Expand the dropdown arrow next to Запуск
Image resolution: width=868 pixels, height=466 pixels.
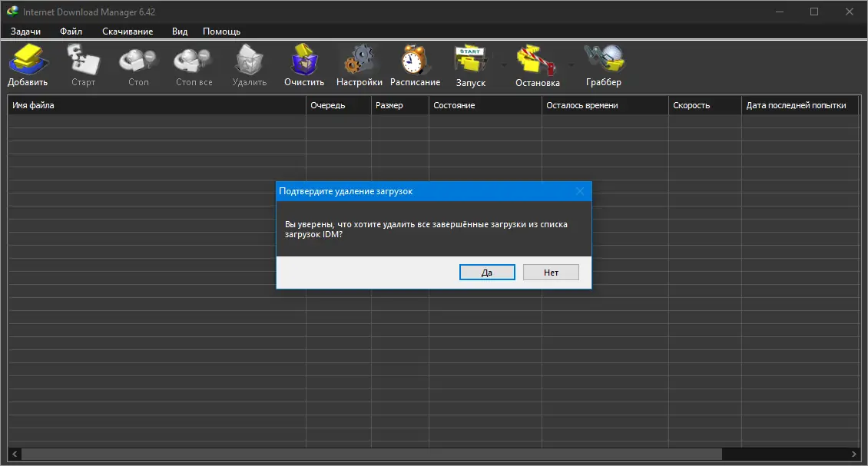point(504,64)
